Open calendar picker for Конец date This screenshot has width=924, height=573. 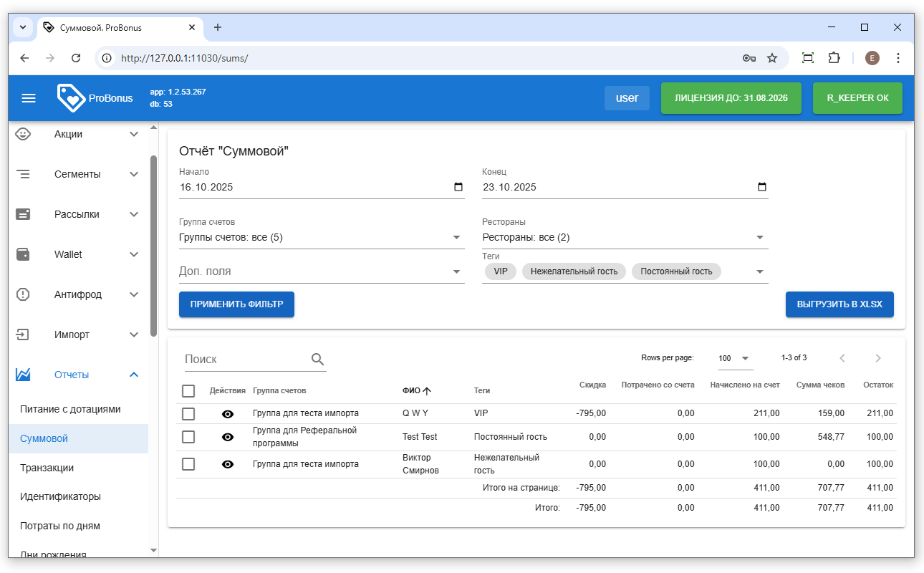click(x=762, y=188)
